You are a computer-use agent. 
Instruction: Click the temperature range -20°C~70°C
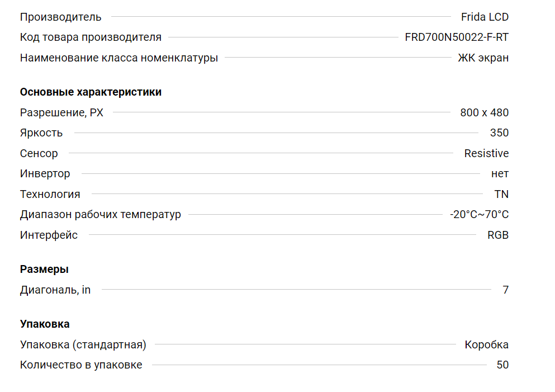click(x=479, y=215)
